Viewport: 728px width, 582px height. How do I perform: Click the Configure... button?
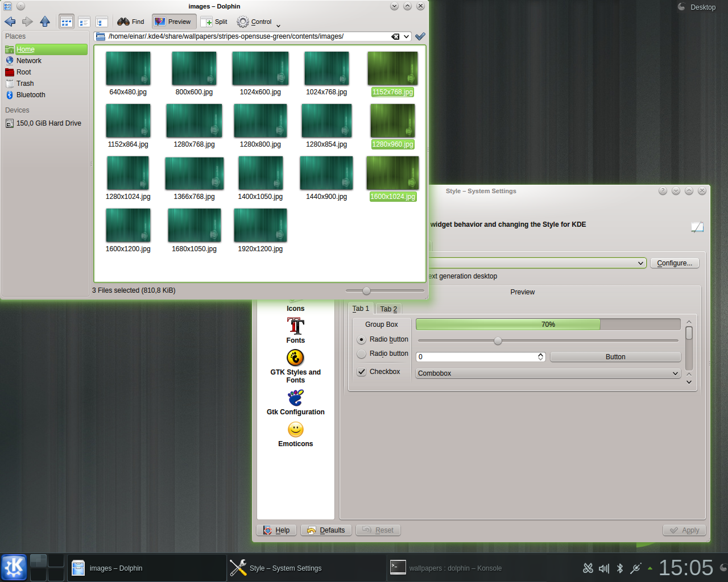pyautogui.click(x=675, y=263)
